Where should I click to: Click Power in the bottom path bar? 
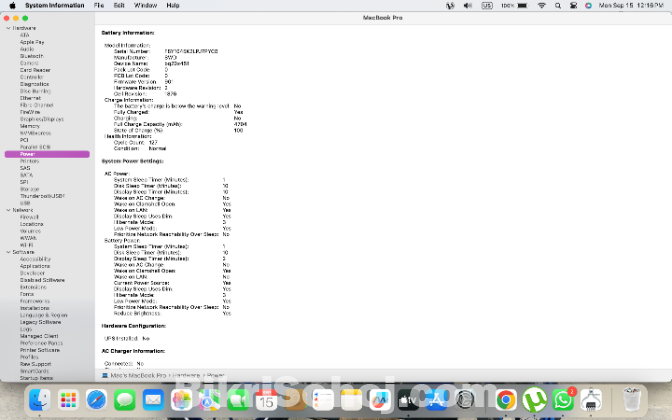[216, 375]
